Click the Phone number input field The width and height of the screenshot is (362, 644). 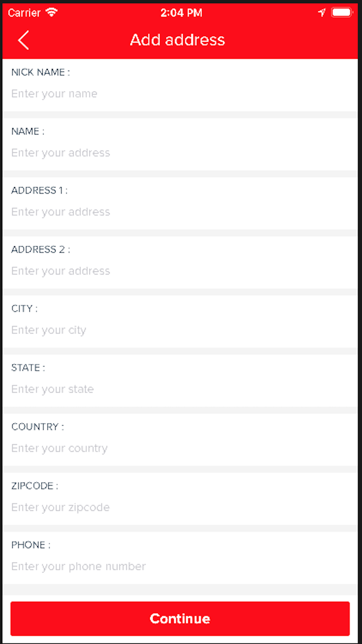pyautogui.click(x=180, y=566)
